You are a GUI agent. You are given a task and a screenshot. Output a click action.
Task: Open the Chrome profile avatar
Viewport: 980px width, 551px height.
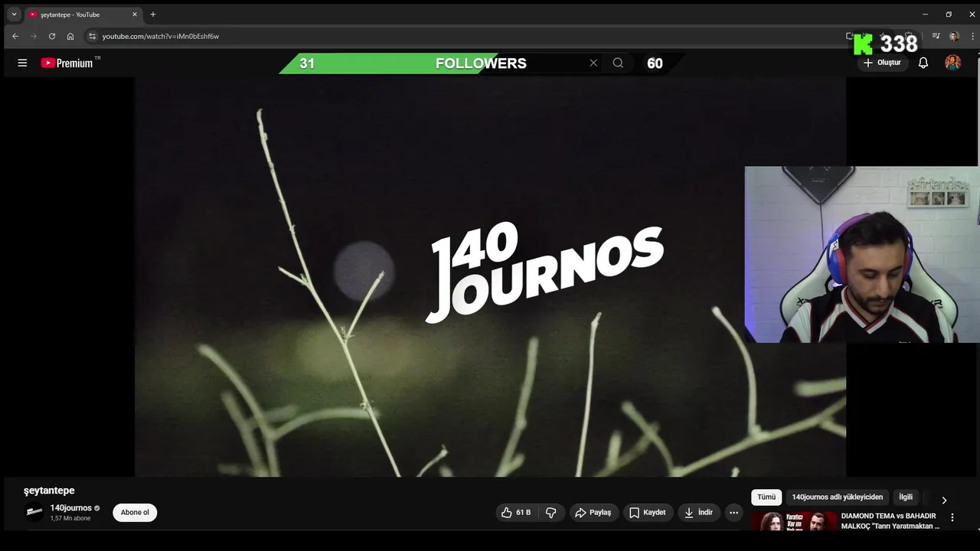tap(954, 36)
